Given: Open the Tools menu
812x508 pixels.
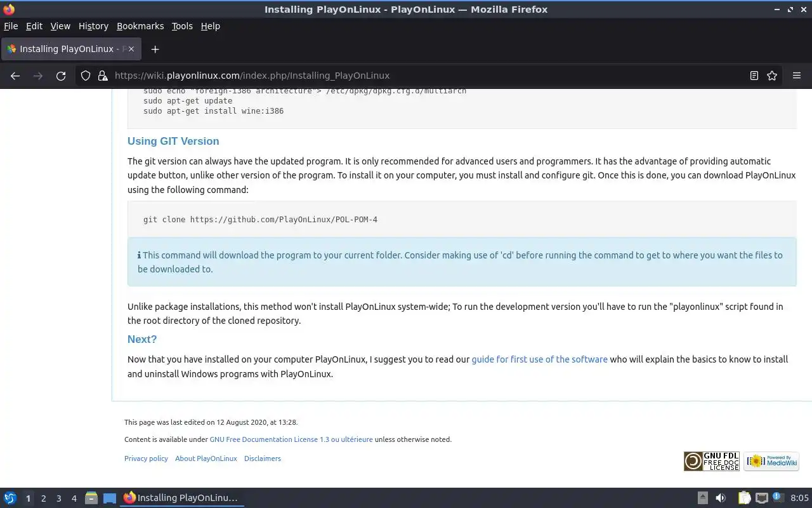Looking at the screenshot, I should click(182, 26).
